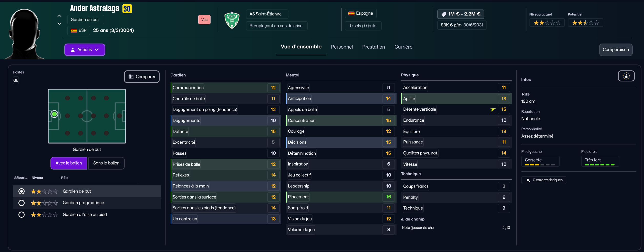Click the Comparaison button

click(616, 50)
